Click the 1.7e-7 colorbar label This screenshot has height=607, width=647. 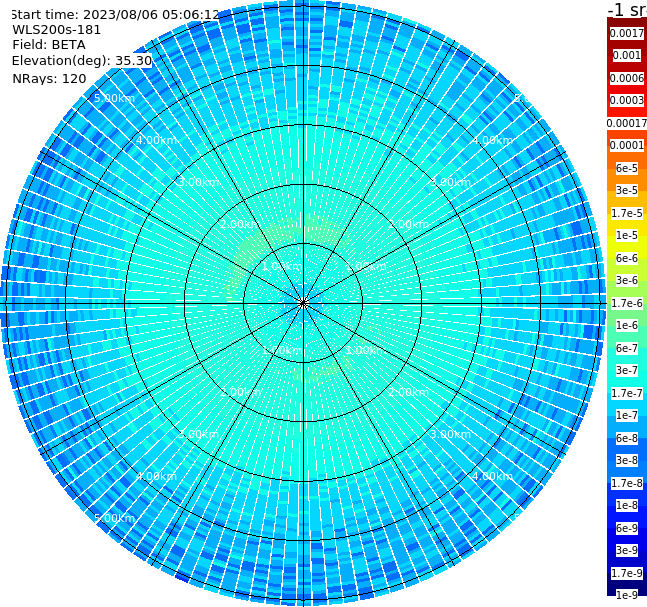[x=627, y=393]
